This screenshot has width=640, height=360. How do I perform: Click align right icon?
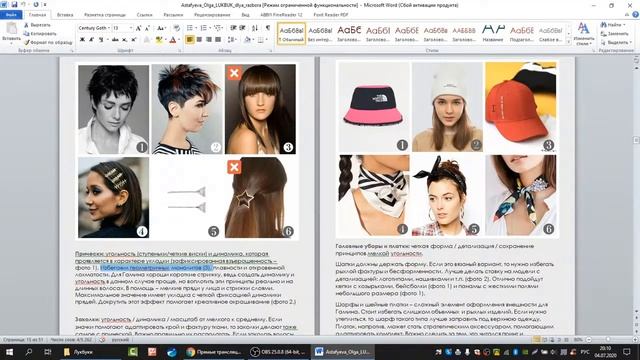[209, 40]
